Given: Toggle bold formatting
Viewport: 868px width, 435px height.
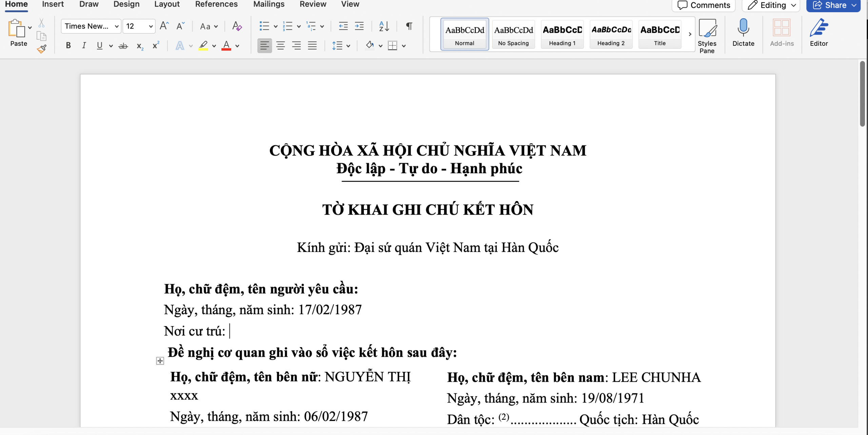Looking at the screenshot, I should click(68, 45).
